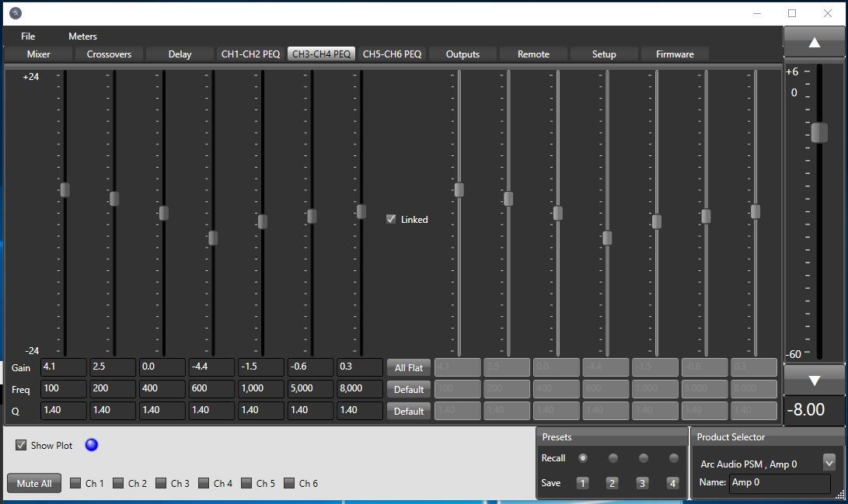The width and height of the screenshot is (848, 504).
Task: Click the master volume up arrow
Action: (x=814, y=43)
